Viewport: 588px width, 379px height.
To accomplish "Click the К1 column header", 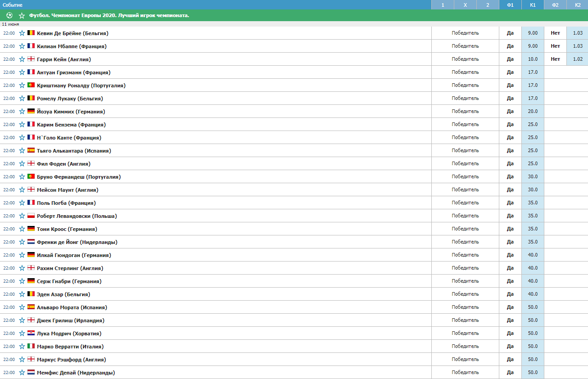I will (x=533, y=5).
